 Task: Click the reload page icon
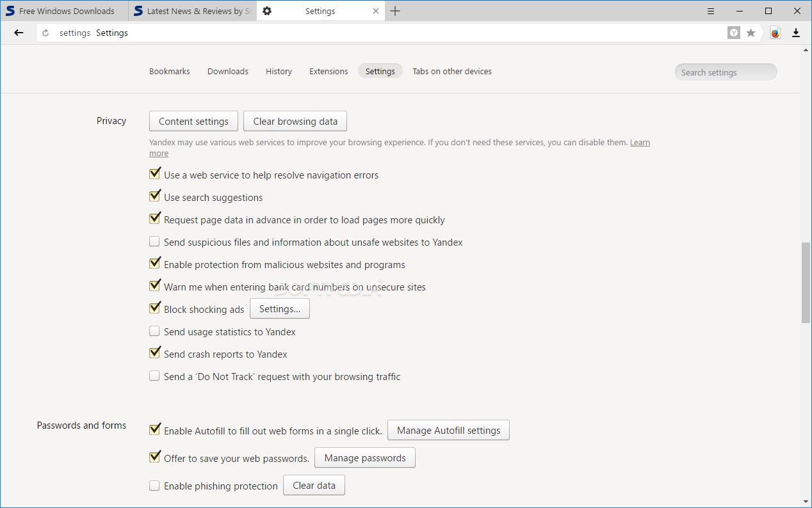click(x=45, y=33)
